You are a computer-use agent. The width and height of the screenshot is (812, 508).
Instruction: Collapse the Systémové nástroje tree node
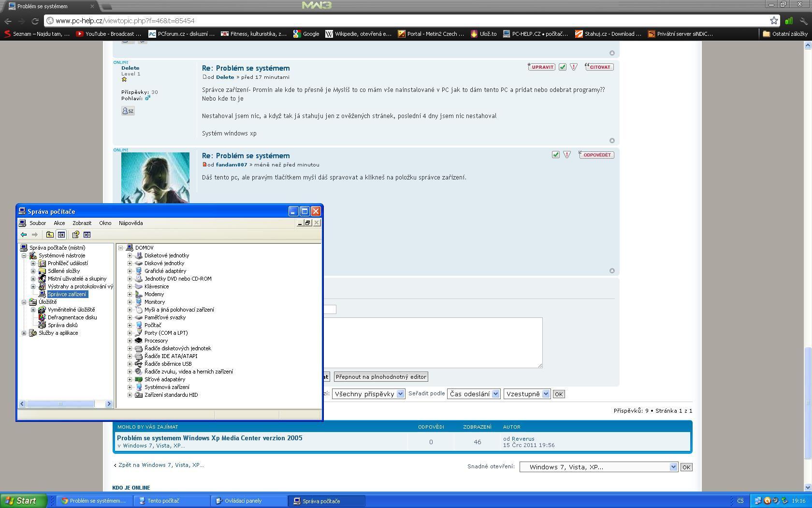pos(24,255)
